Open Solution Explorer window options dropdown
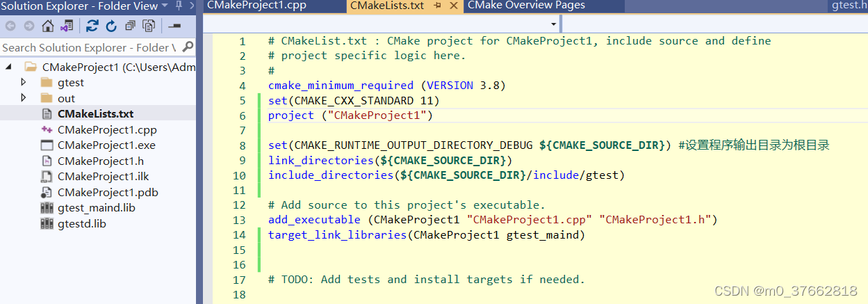Screen dimensions: 868x304 click(x=165, y=6)
